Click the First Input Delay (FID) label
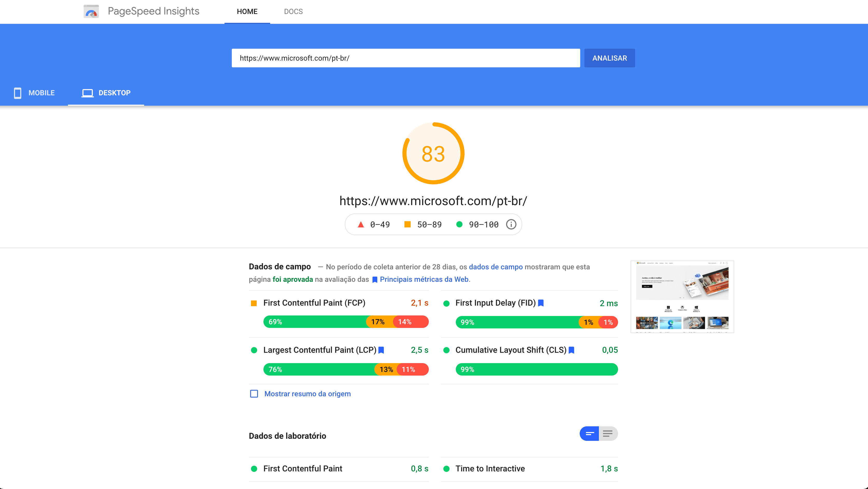Viewport: 868px width, 489px height. click(495, 303)
